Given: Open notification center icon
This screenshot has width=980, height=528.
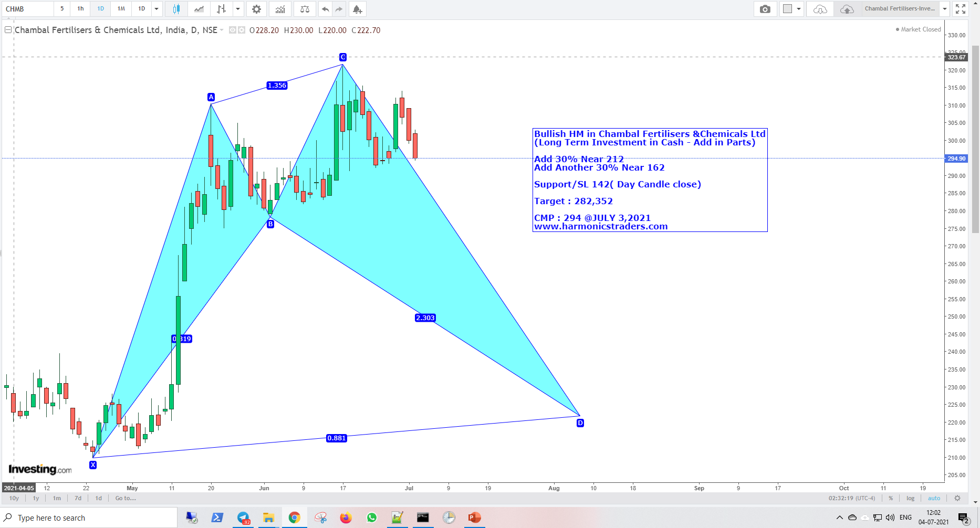Looking at the screenshot, I should click(964, 519).
